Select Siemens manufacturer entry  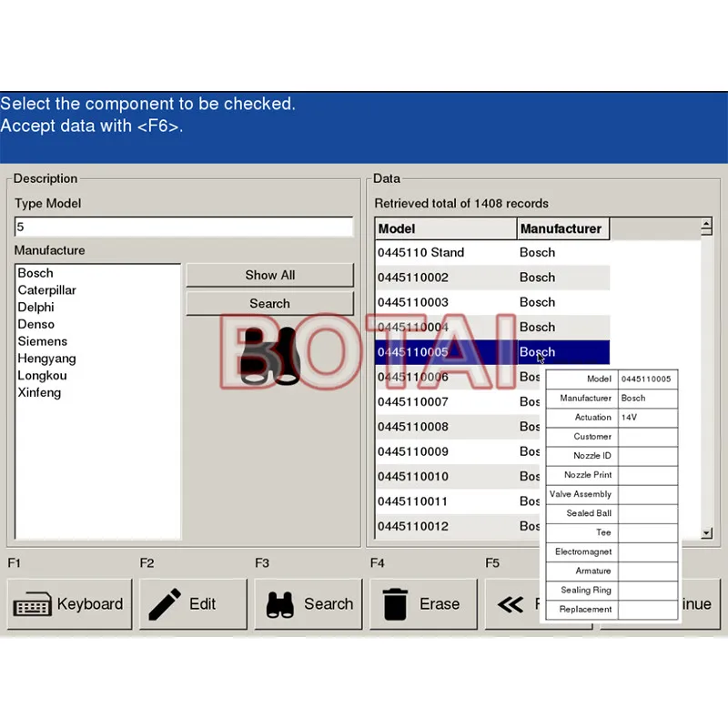pos(42,341)
